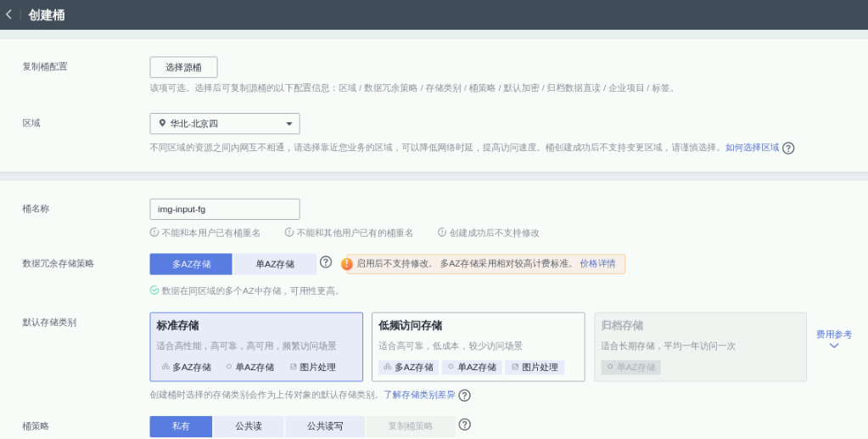The height and width of the screenshot is (439, 868).
Task: Click dropdown arrow in region selector
Action: pyautogui.click(x=288, y=124)
